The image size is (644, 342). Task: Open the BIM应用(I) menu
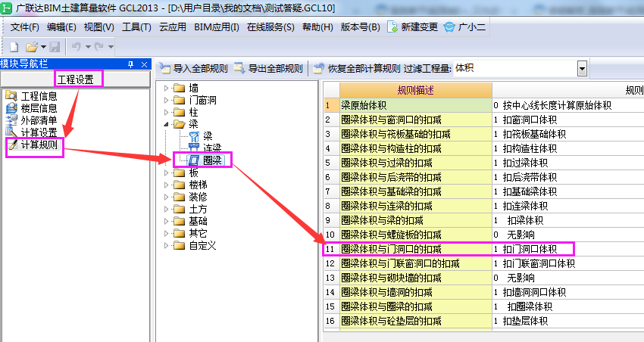point(217,27)
